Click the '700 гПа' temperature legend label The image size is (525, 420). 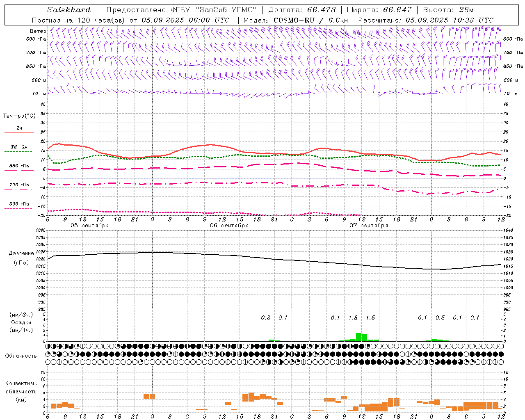point(19,185)
